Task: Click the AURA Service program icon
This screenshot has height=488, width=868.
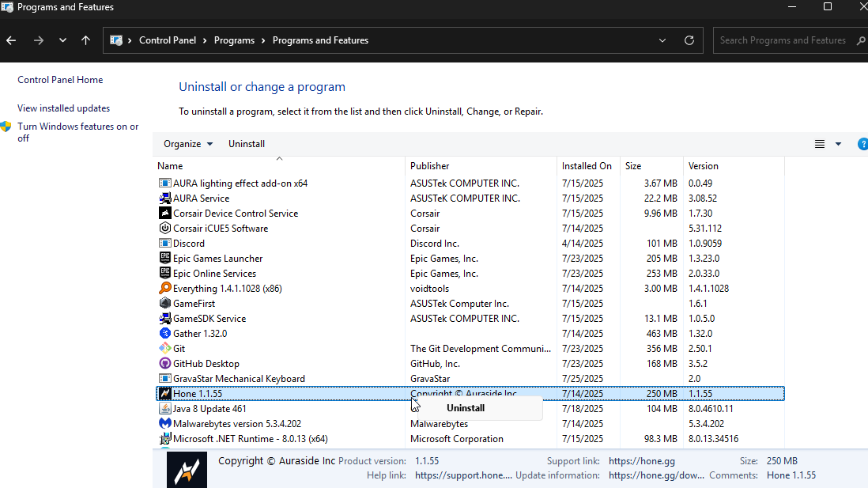Action: point(165,199)
